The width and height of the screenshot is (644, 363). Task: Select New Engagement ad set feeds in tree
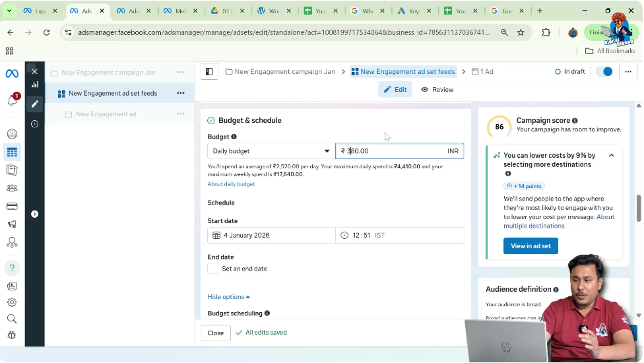pyautogui.click(x=113, y=93)
